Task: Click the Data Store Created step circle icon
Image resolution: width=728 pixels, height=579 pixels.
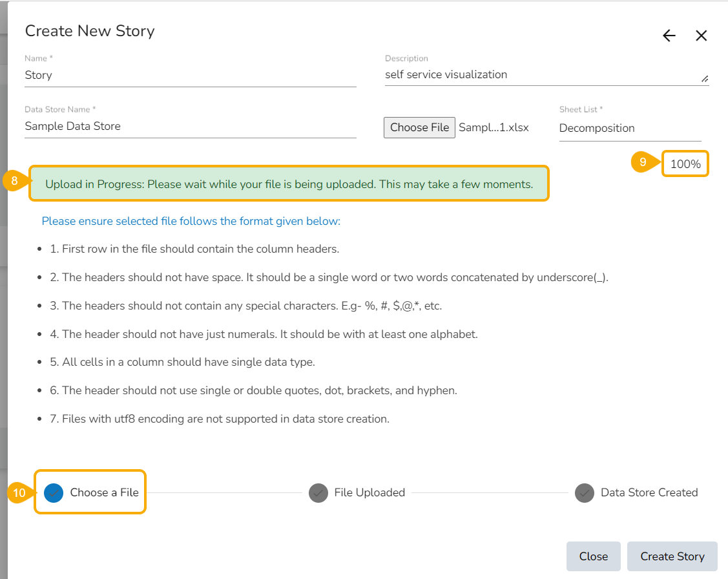Action: [x=584, y=492]
